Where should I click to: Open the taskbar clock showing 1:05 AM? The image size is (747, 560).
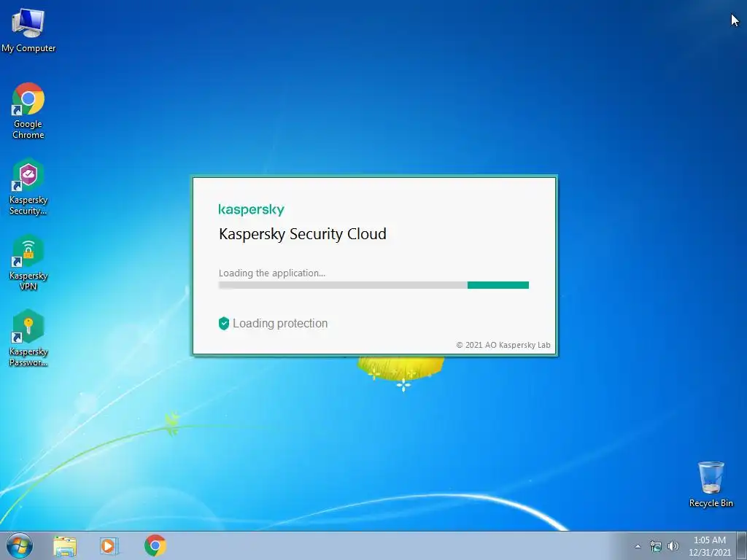[709, 546]
